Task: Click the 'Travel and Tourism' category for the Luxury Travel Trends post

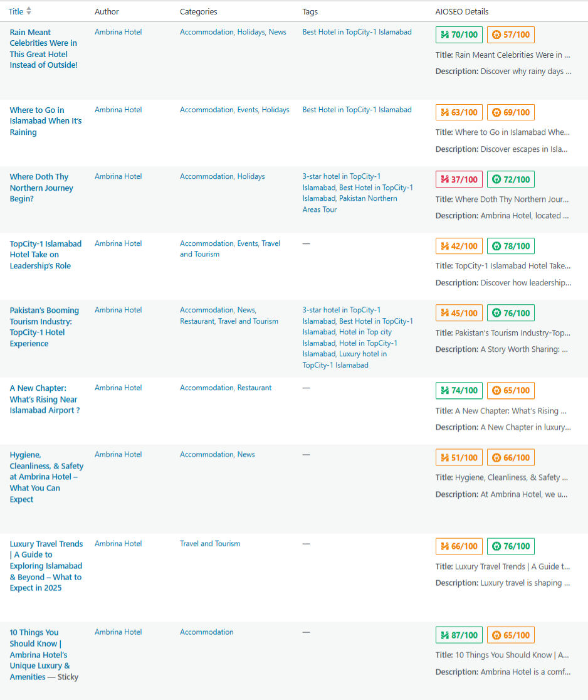Action: [210, 544]
